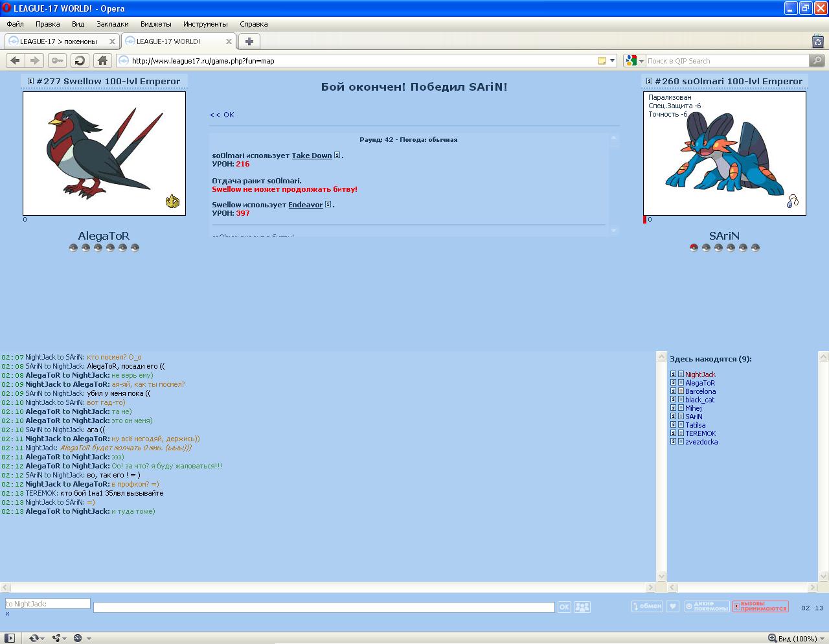The height and width of the screenshot is (644, 829).
Task: Toggle the 'вызовы принимаются' challenge status
Action: click(760, 606)
